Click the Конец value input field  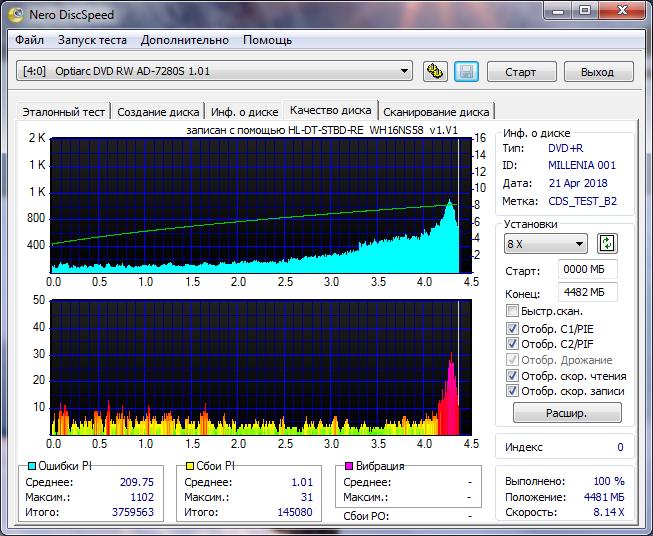point(588,292)
